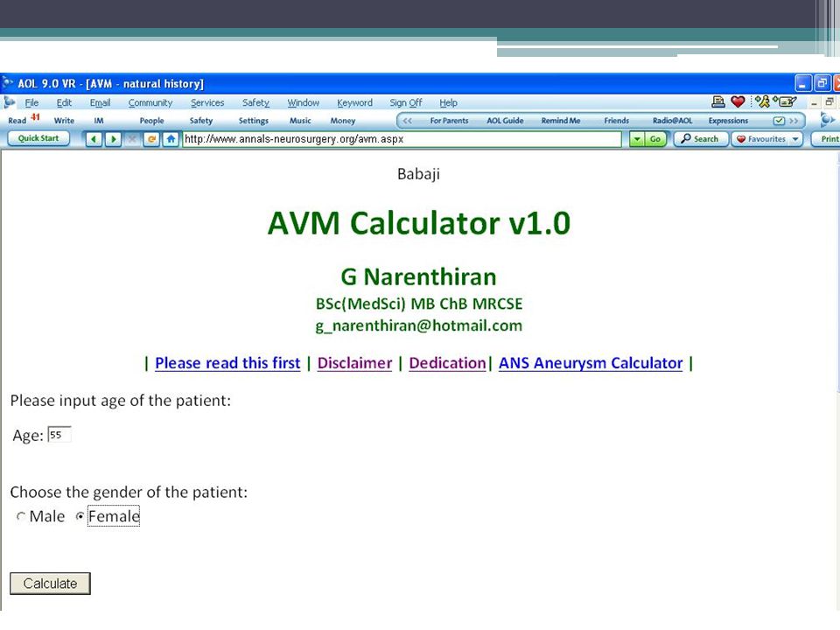Click the print icon in menu bar
The height and width of the screenshot is (630, 840).
coord(717,101)
